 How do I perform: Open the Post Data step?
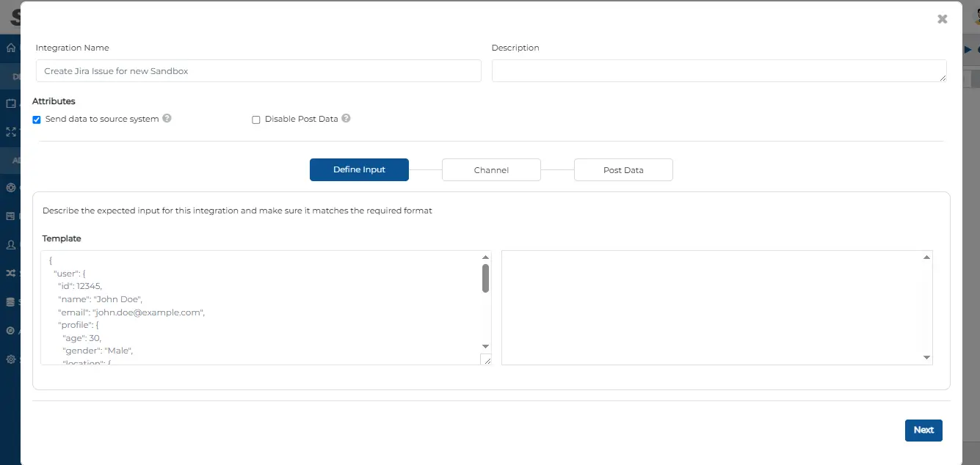point(623,170)
